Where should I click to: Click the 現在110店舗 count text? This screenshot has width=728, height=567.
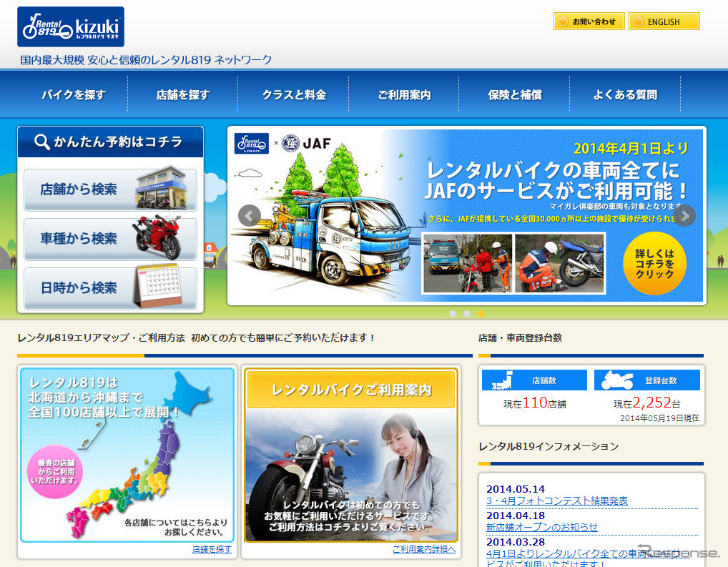(535, 403)
